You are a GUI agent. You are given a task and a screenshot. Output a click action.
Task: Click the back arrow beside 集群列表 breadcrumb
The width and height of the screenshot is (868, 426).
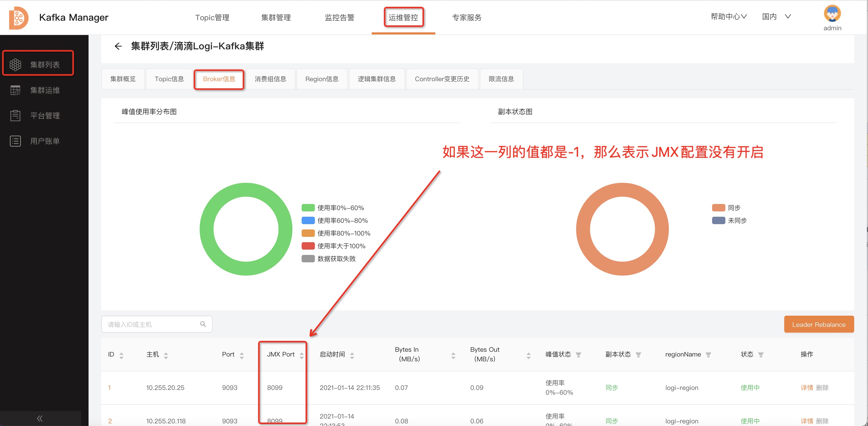tap(118, 46)
